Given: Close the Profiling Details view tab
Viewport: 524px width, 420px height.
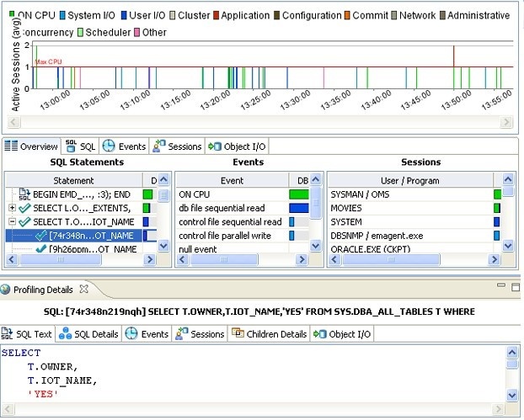Looking at the screenshot, I should tap(83, 290).
